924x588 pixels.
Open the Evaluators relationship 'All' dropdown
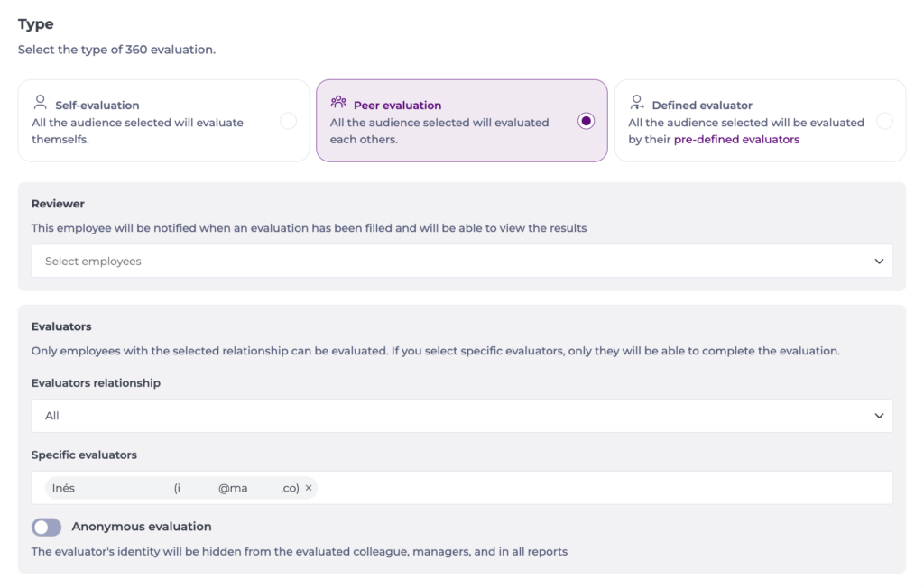pos(451,416)
